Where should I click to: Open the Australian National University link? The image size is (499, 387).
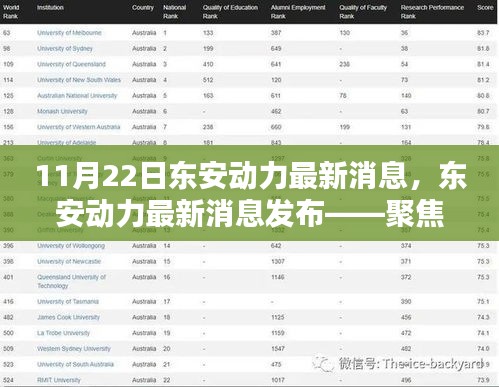pyautogui.click(x=77, y=96)
